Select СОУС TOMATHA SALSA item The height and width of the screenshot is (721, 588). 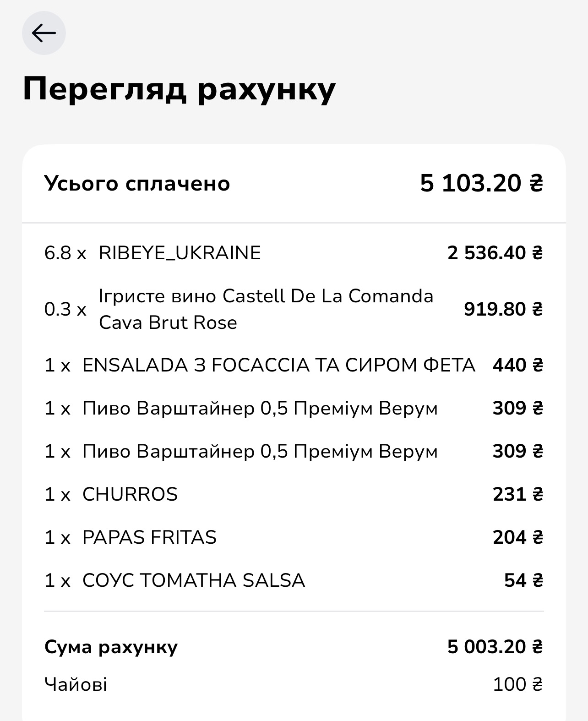294,580
